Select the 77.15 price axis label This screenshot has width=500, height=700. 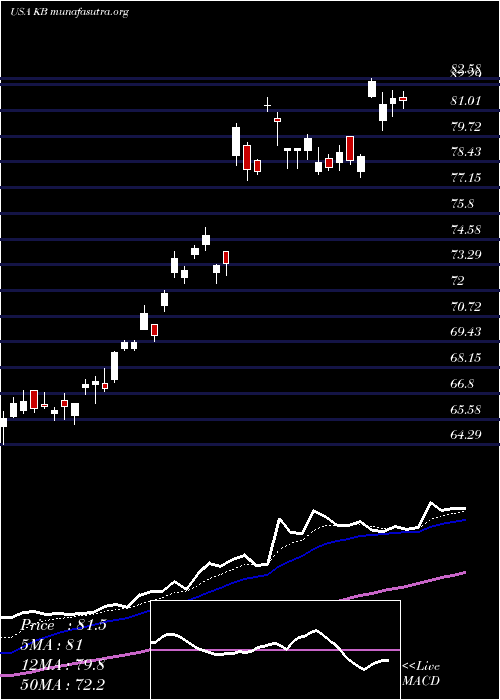466,178
